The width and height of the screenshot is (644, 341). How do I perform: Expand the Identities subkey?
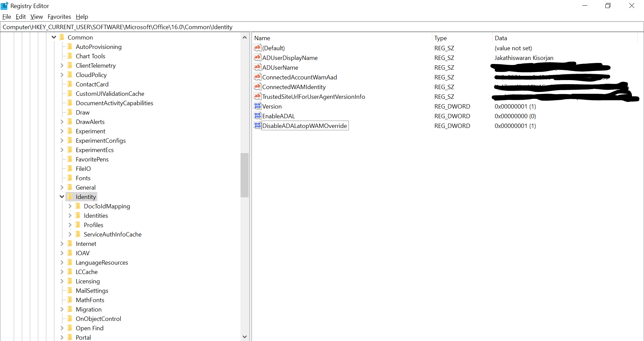pyautogui.click(x=70, y=215)
